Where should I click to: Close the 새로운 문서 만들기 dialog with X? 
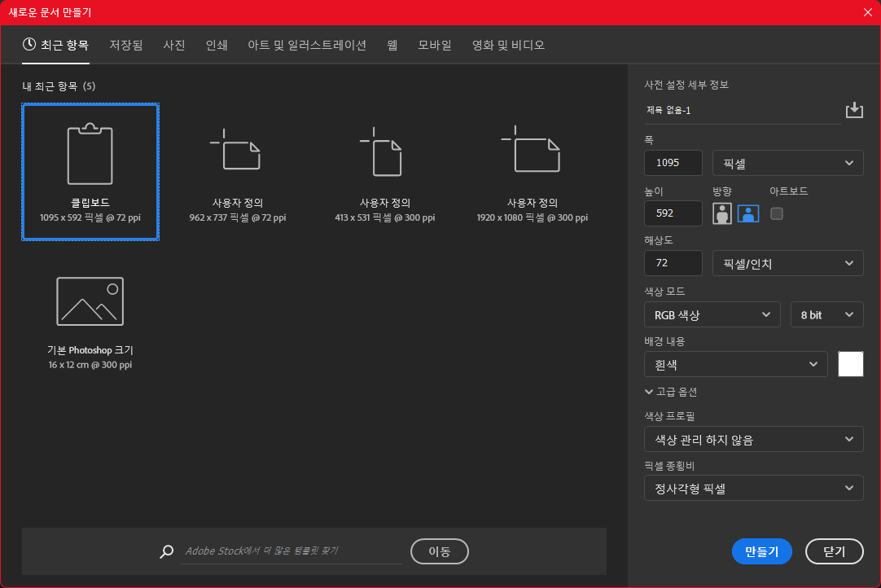(867, 12)
